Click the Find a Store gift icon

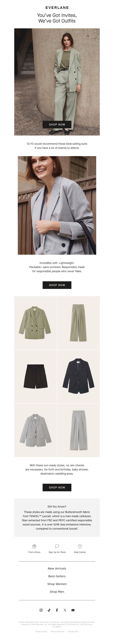click(34, 546)
